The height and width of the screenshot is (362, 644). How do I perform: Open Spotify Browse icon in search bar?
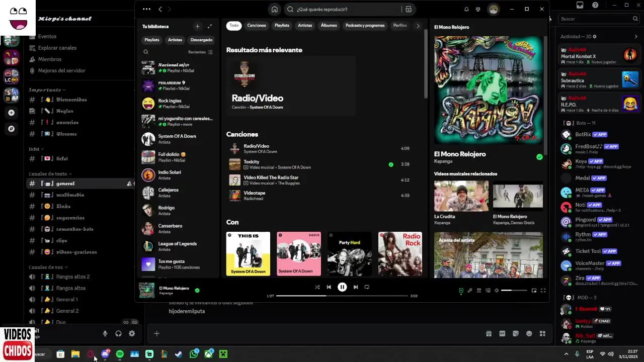[409, 9]
